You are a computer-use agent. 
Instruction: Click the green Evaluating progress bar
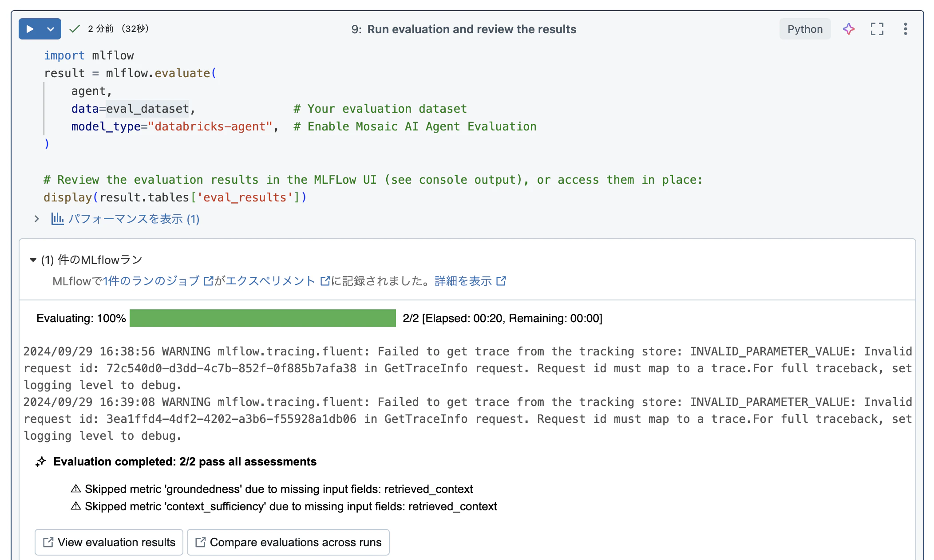263,318
